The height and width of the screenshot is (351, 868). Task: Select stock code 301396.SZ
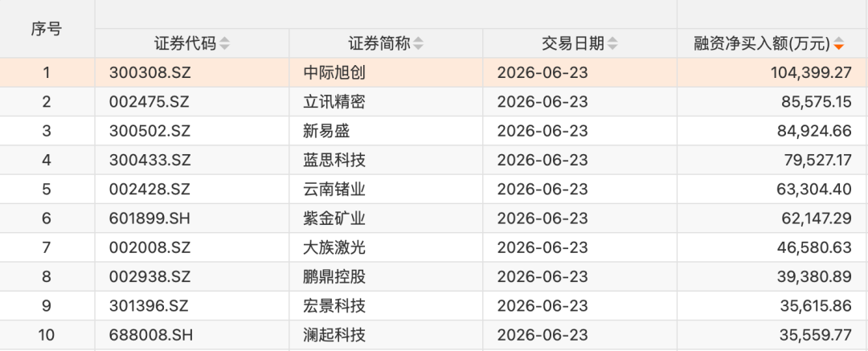[x=149, y=306]
